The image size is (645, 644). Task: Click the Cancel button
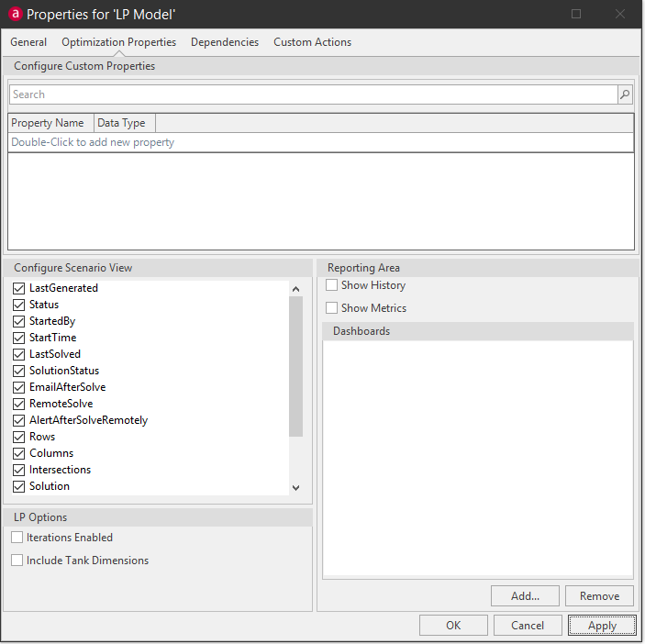(x=528, y=625)
